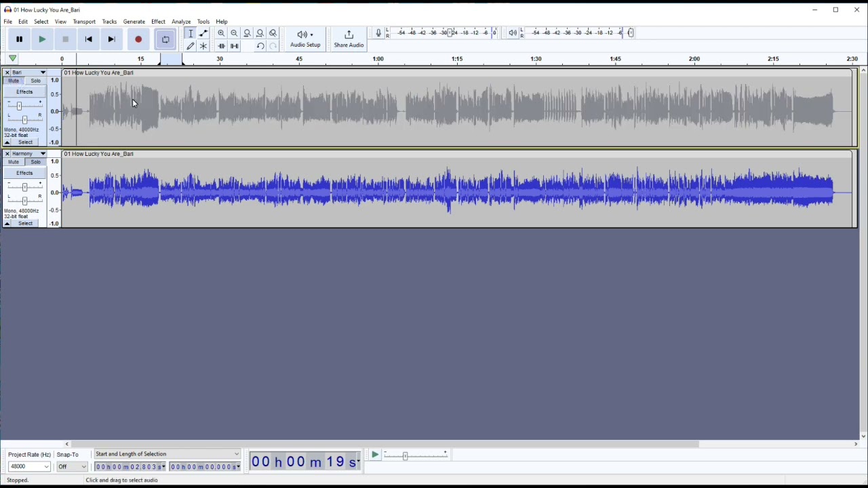Click the Zoom Toggle icon
868x488 pixels.
[x=273, y=33]
